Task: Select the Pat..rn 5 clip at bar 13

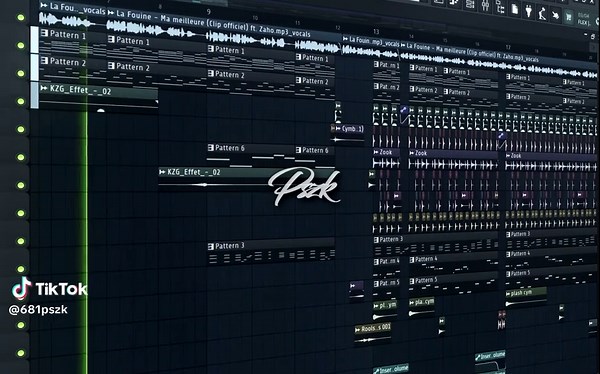Action: pyautogui.click(x=386, y=289)
